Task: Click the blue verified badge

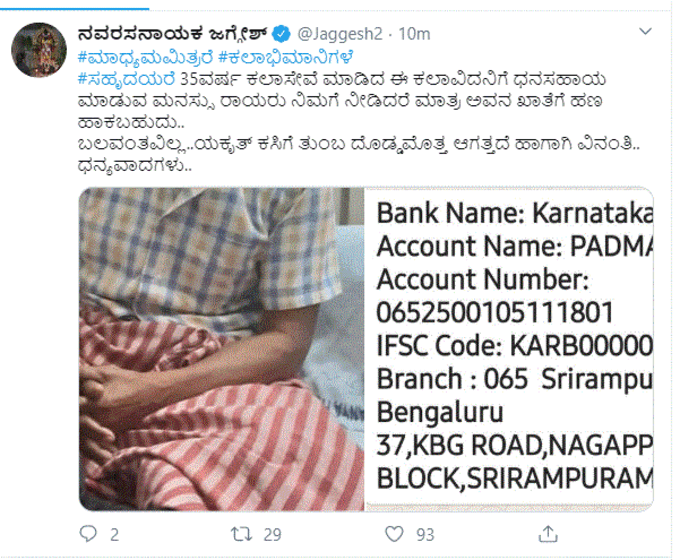Action: tap(282, 34)
